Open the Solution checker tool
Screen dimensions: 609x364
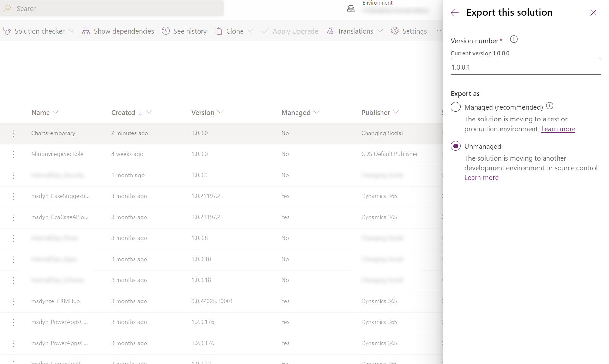[38, 31]
